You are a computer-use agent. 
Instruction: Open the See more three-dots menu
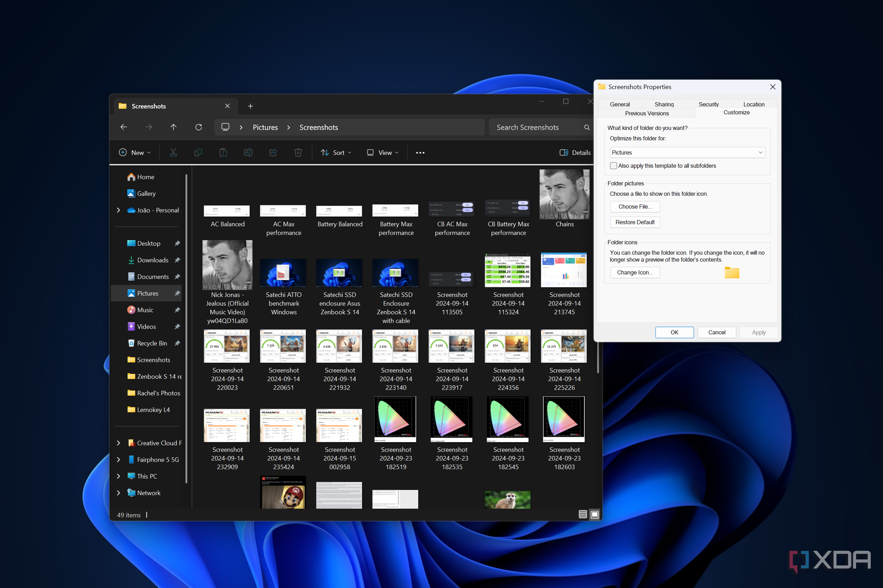click(420, 152)
